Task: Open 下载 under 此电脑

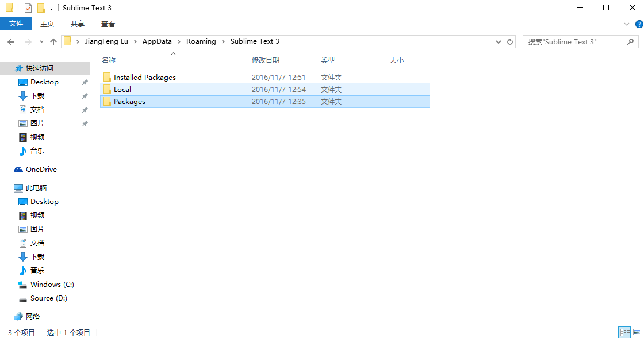Action: coord(37,257)
